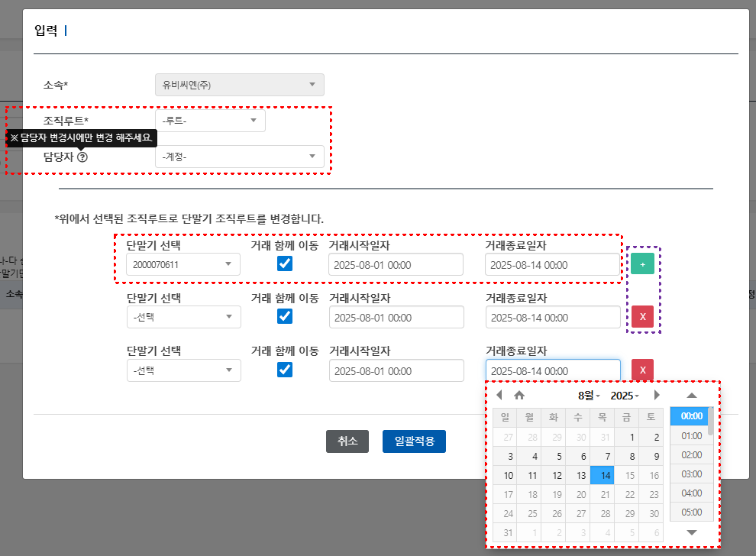Click the home icon in the calendar header
Image resolution: width=756 pixels, height=556 pixels.
click(519, 395)
